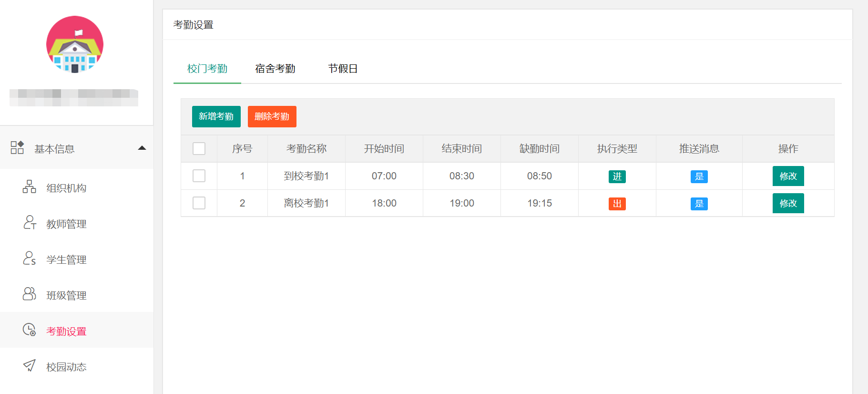Click the red 出 type badge
868x394 pixels.
(617, 204)
